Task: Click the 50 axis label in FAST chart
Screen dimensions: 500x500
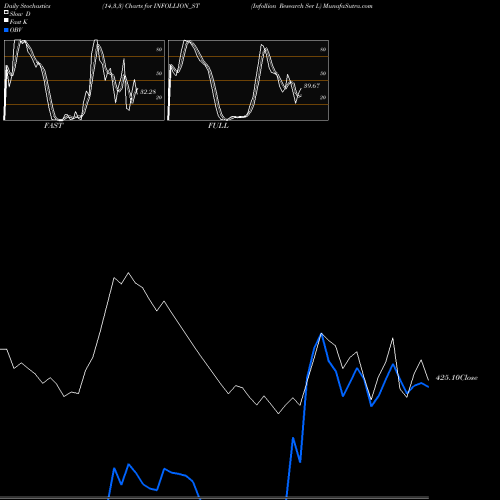Action: [x=159, y=73]
